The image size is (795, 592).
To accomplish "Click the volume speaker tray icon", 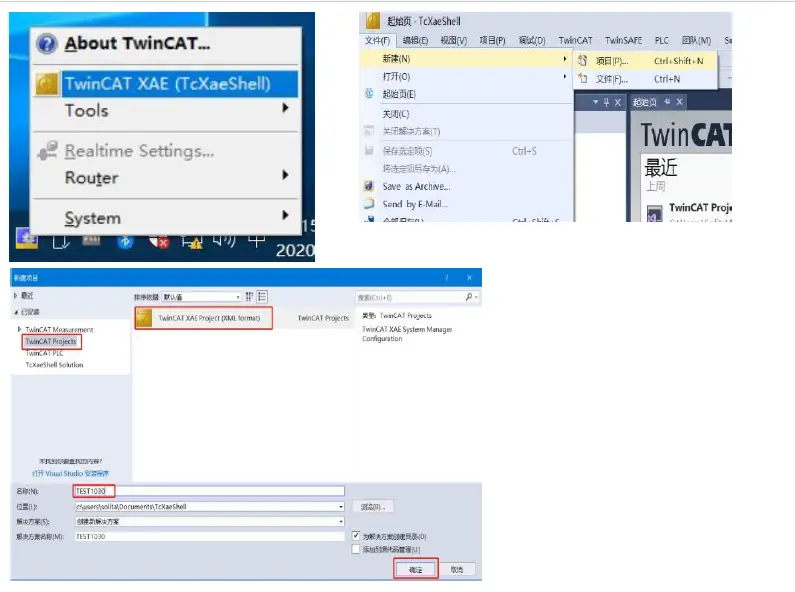I will (224, 240).
